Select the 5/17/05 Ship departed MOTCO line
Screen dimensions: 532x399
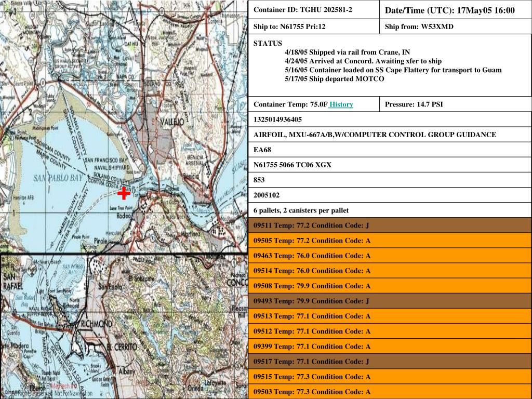click(334, 79)
